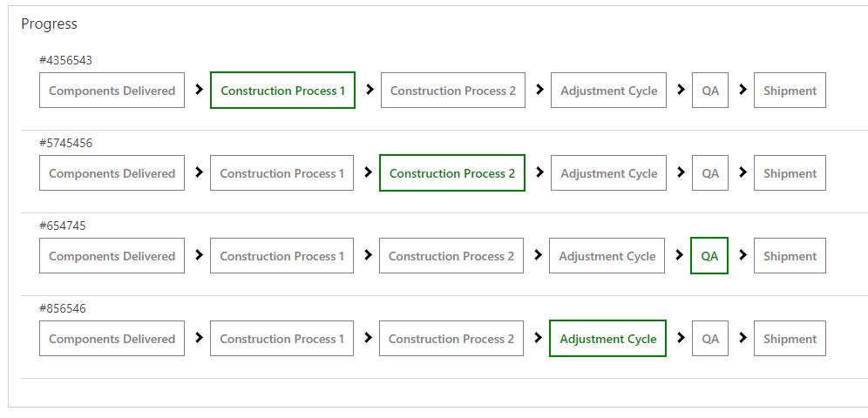Click Components Delivered for order #5745456
This screenshot has width=868, height=418.
[x=112, y=173]
